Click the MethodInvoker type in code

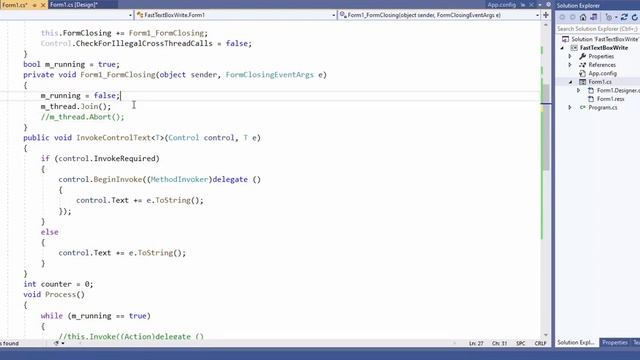pos(179,180)
